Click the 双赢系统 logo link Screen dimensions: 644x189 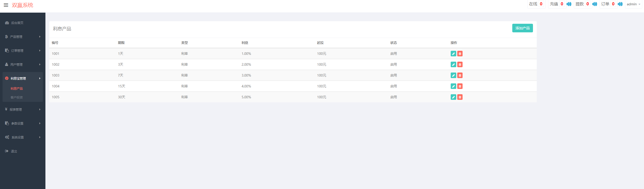(22, 5)
